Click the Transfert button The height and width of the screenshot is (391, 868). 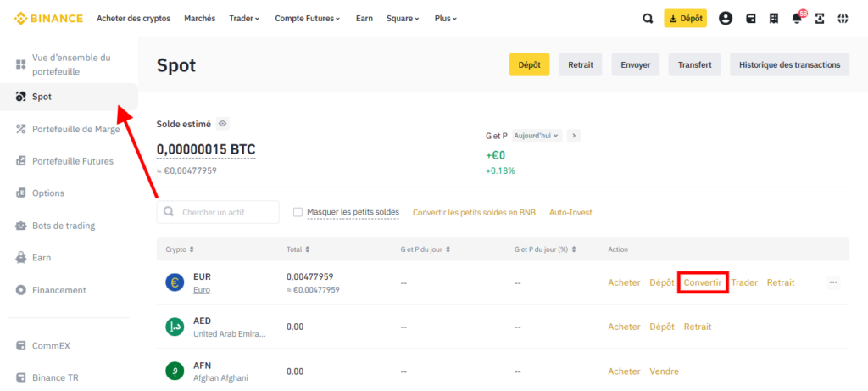695,64
